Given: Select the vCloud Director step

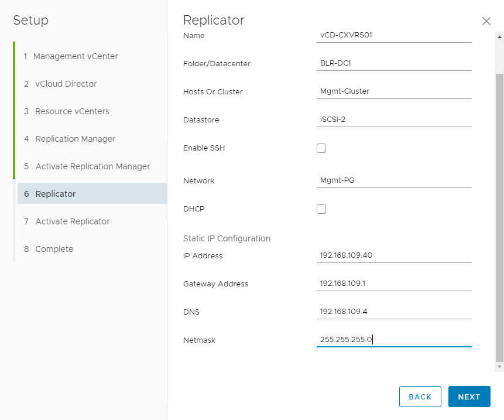Looking at the screenshot, I should (66, 84).
